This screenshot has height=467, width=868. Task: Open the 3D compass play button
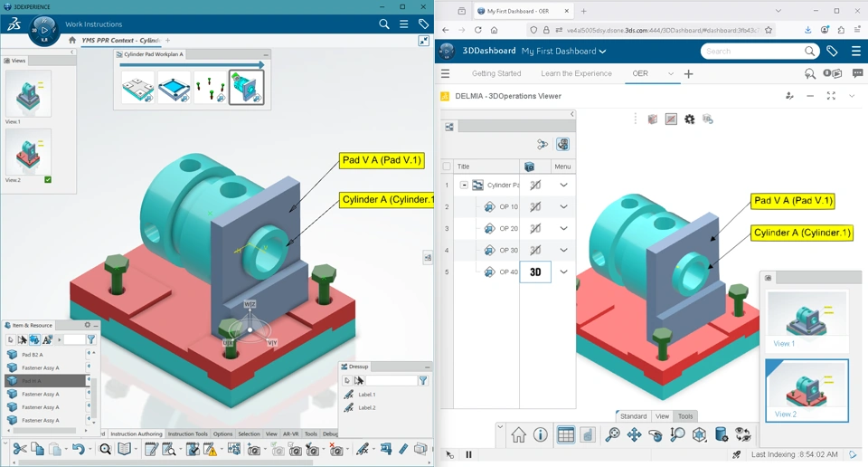tap(44, 30)
